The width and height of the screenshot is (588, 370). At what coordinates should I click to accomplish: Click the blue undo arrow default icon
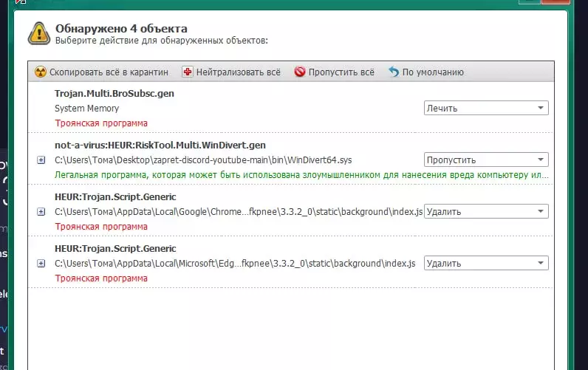[x=394, y=72]
